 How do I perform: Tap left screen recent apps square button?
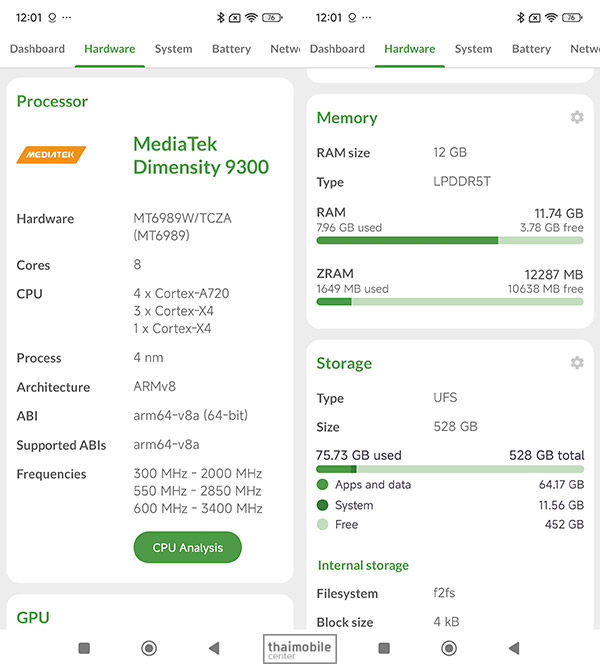pos(84,648)
